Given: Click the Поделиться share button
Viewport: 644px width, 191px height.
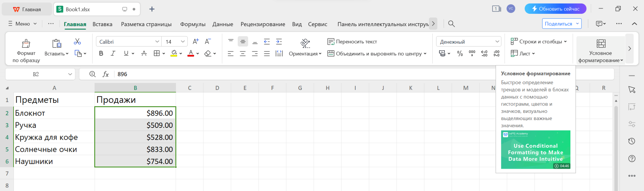Looking at the screenshot, I should tap(558, 24).
